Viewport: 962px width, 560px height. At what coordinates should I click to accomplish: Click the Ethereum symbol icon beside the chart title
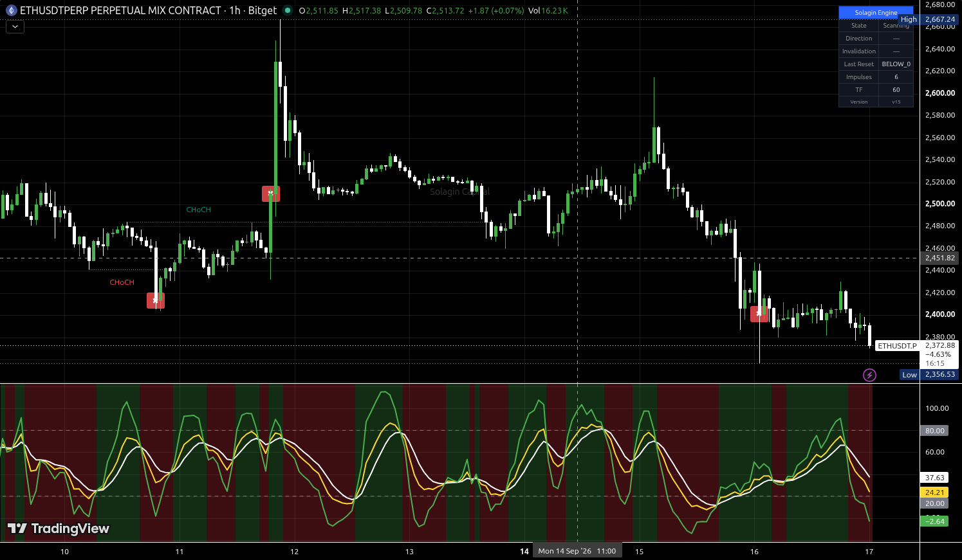pos(11,10)
